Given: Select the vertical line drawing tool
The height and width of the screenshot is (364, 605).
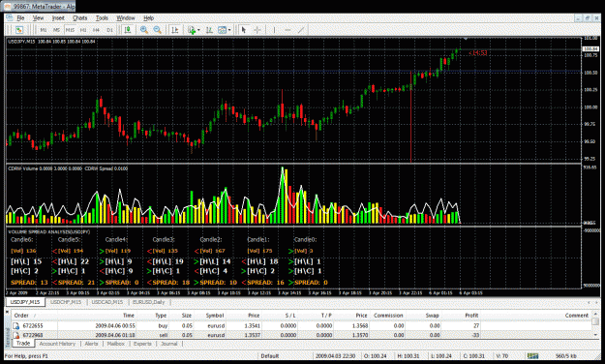Looking at the screenshot, I should [x=274, y=30].
